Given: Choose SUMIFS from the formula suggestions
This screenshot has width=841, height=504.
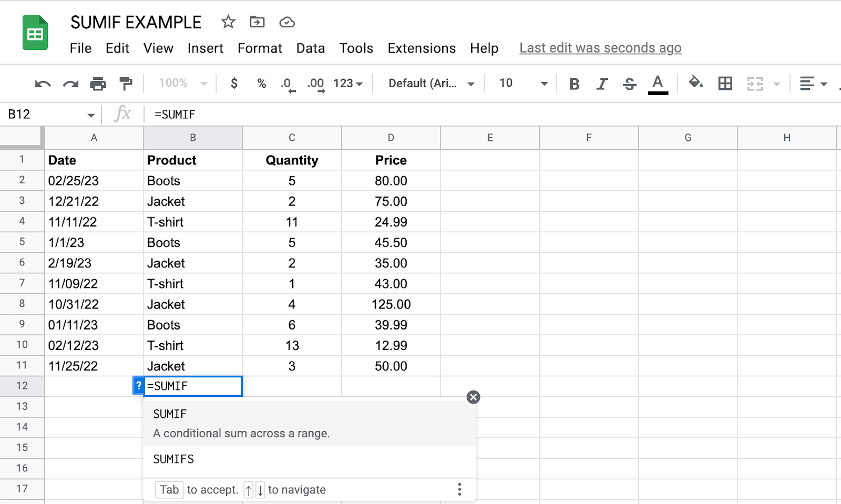Looking at the screenshot, I should pos(173,459).
